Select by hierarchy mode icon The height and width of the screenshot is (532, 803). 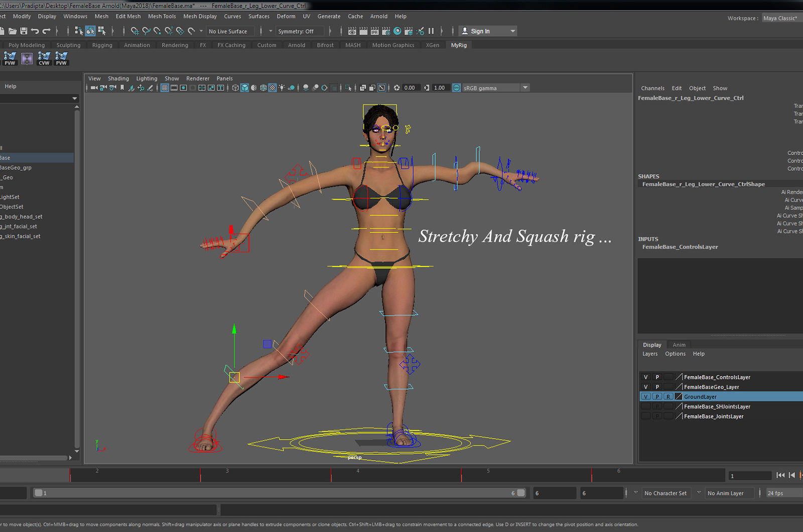(79, 31)
